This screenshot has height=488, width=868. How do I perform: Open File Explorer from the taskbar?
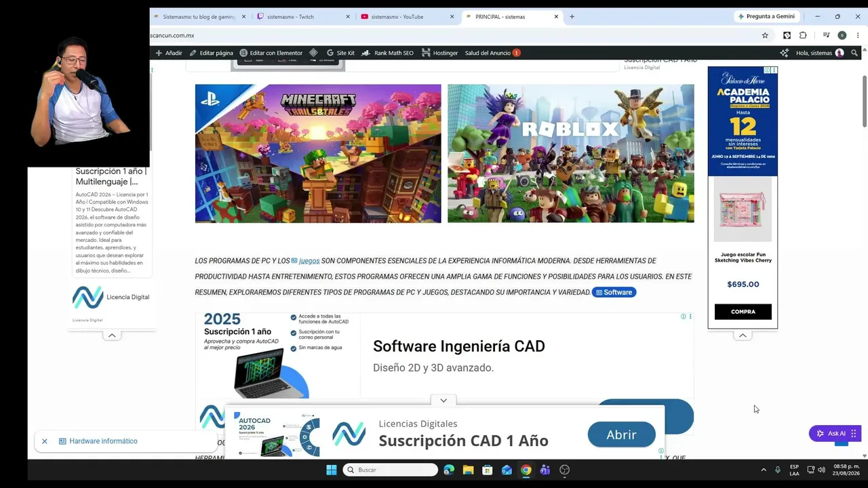[x=468, y=470]
